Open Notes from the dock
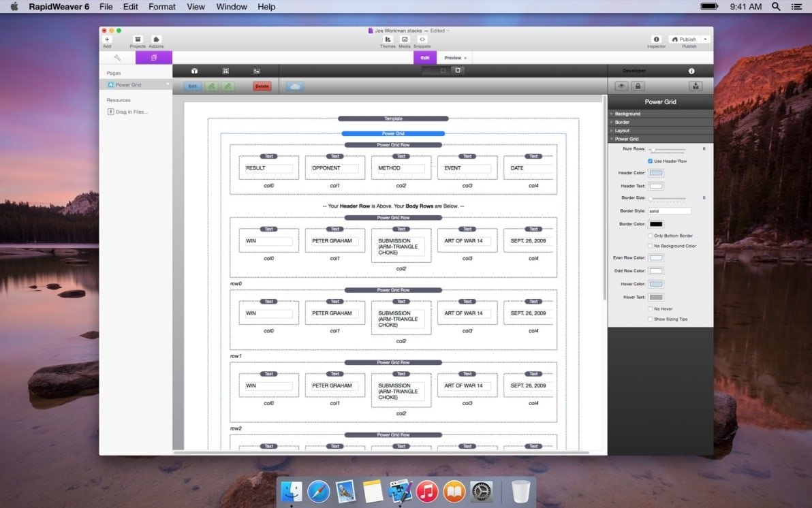812x508 pixels. [x=373, y=492]
